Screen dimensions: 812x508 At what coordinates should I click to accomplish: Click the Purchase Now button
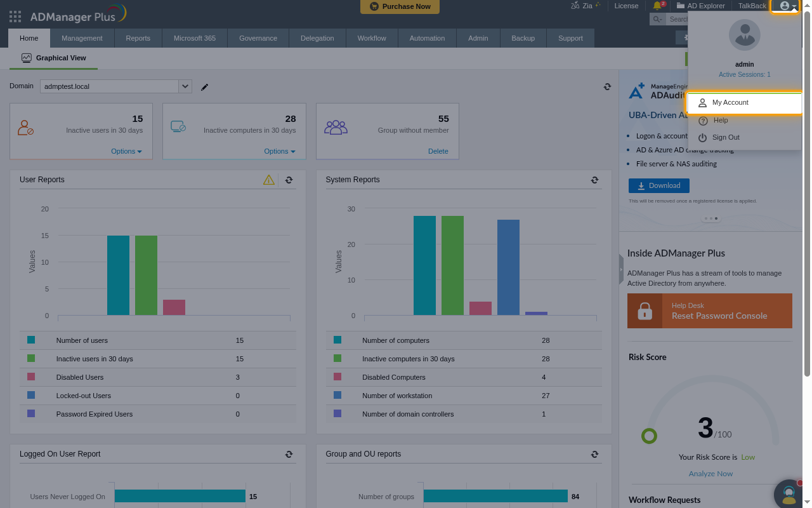click(x=400, y=6)
